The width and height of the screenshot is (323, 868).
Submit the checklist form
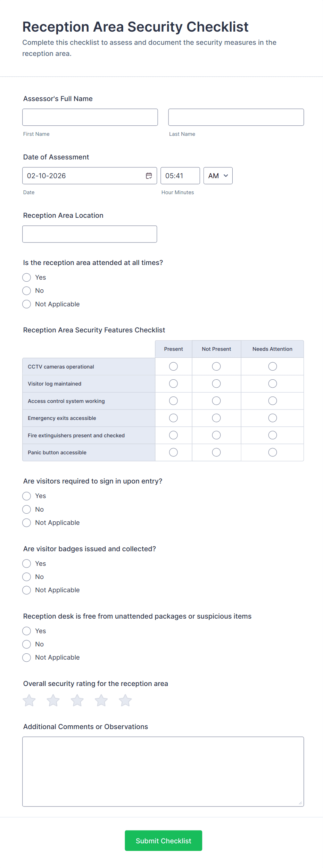[x=163, y=841]
